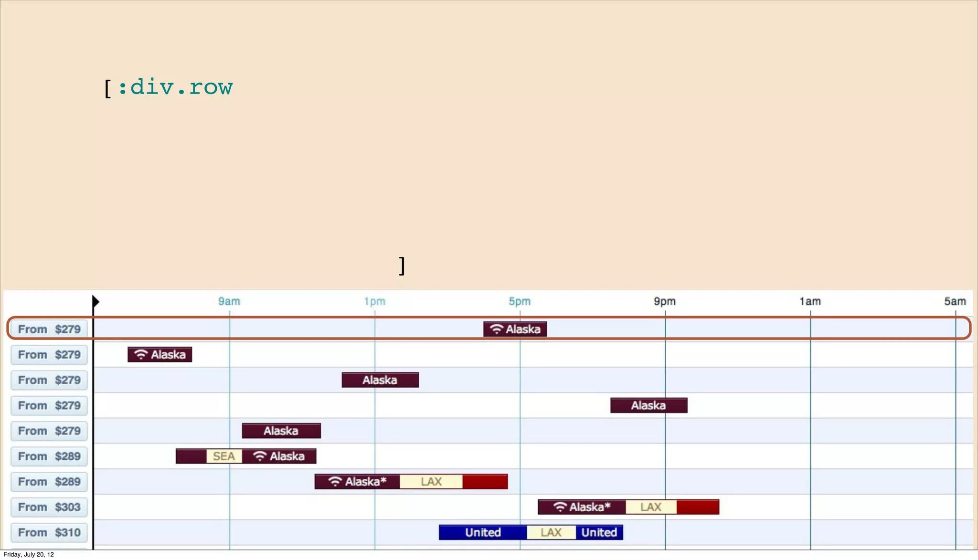The width and height of the screenshot is (978, 560).
Task: Click From $279 beside the pre-9am wifi Alaska flight
Action: [49, 355]
